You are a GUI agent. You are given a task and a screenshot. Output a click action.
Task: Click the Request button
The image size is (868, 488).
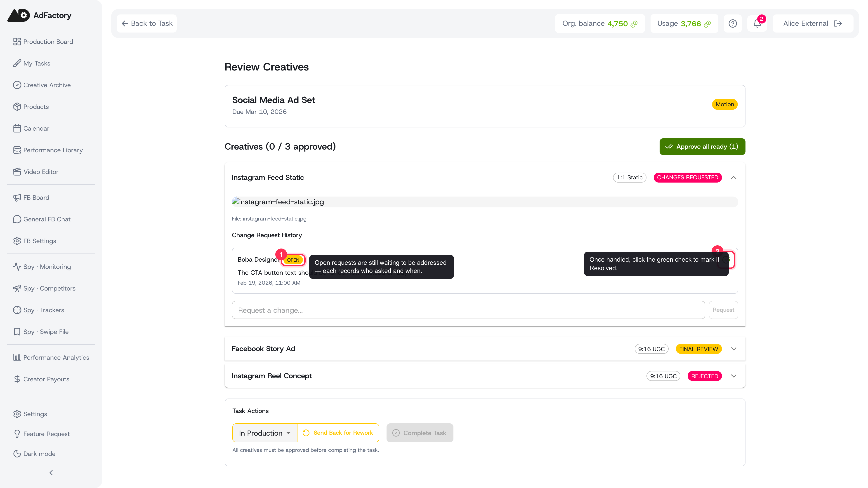(x=723, y=310)
